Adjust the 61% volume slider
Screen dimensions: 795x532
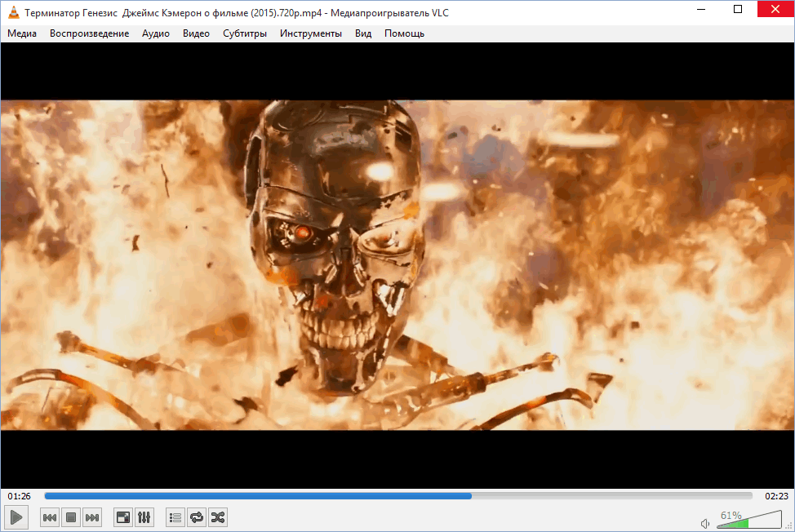(748, 521)
